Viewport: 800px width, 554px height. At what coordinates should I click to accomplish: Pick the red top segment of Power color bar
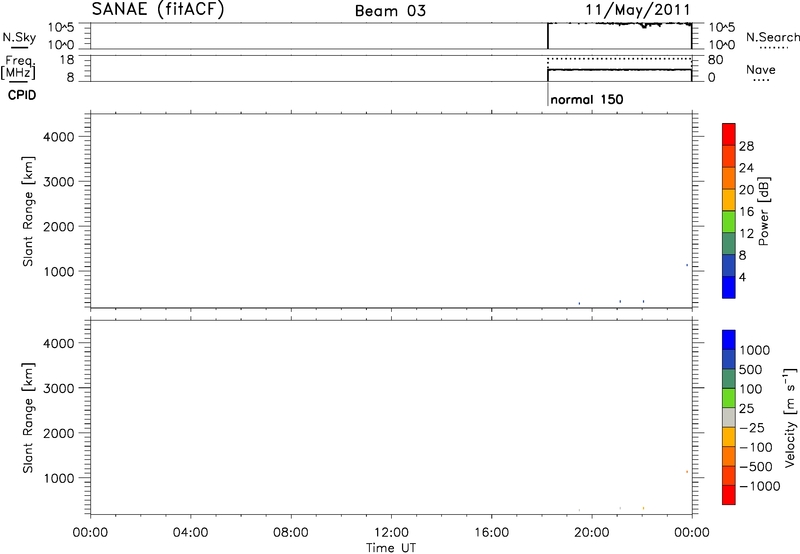click(x=729, y=134)
